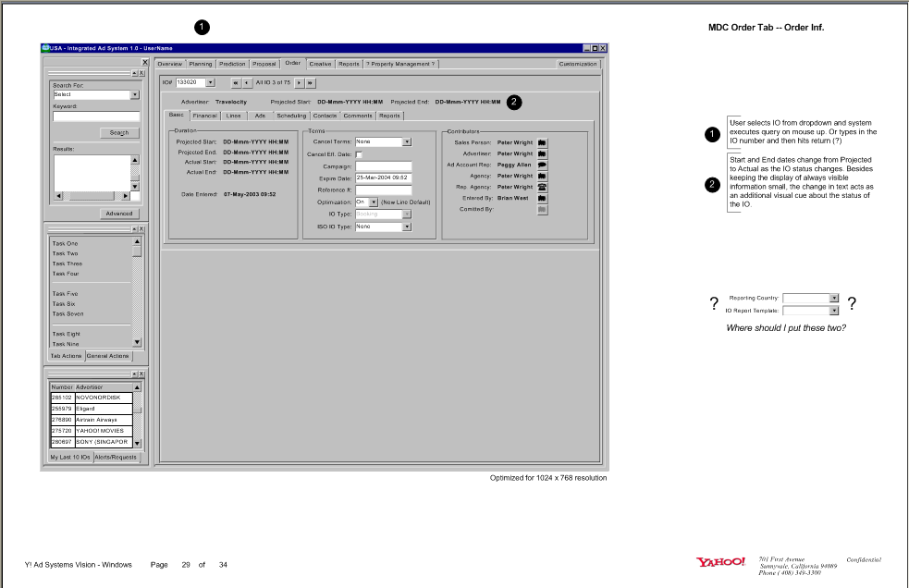Open the chat icon next to Peggy Allen

(543, 165)
